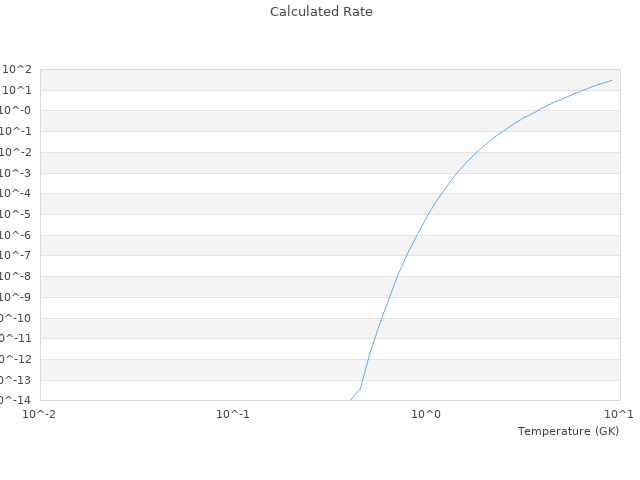This screenshot has height=480, width=640.
Task: Click the blue curve's lowest point on the x-axis
Action: [x=351, y=400]
